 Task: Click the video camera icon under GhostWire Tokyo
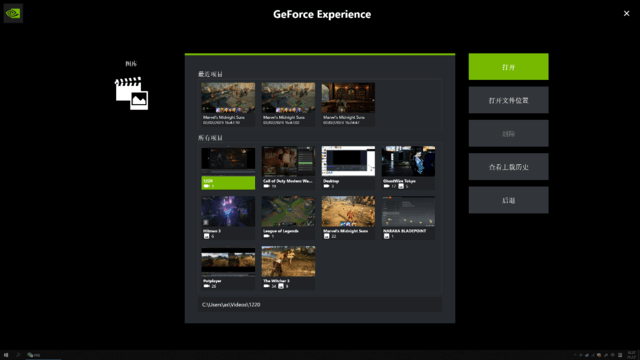click(387, 186)
